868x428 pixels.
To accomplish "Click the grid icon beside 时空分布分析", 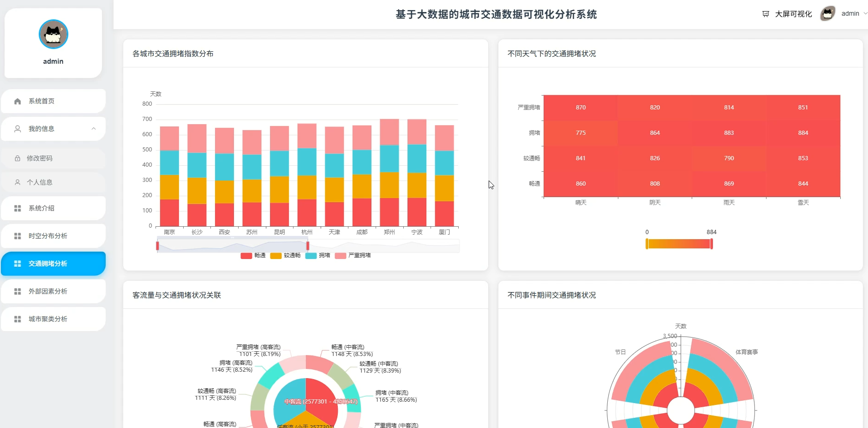I will coord(18,236).
